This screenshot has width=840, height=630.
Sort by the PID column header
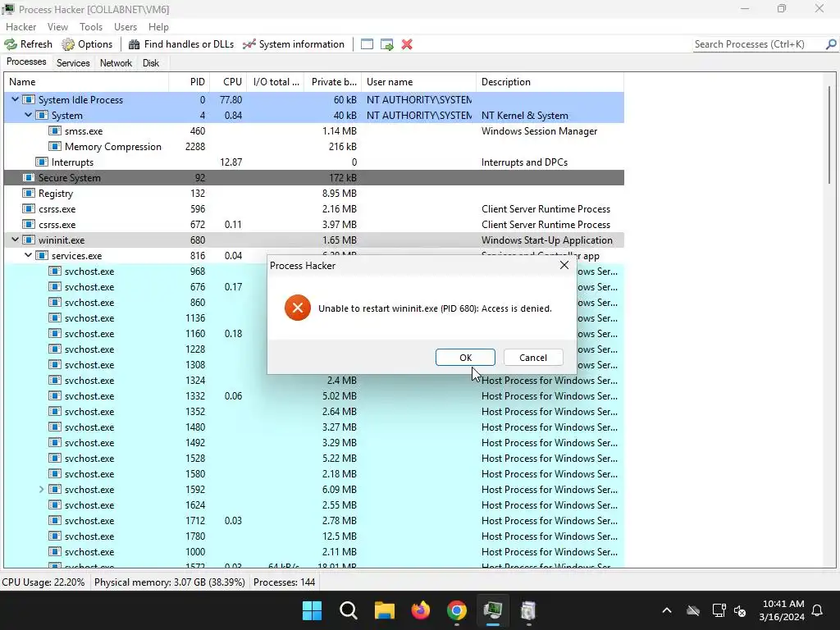(189, 82)
